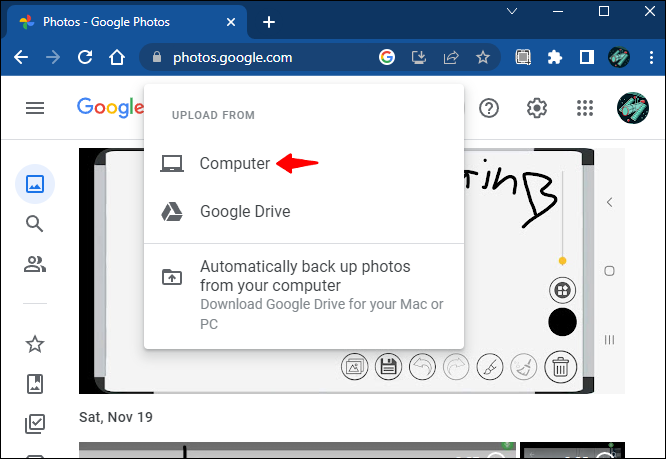Click the back chevron in the photo
The height and width of the screenshot is (459, 666).
point(610,202)
